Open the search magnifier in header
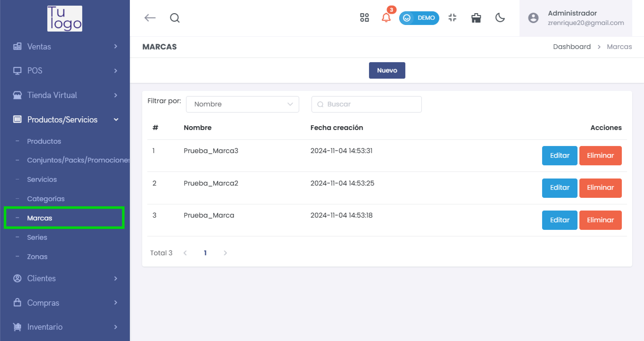This screenshot has width=644, height=341. click(x=175, y=18)
